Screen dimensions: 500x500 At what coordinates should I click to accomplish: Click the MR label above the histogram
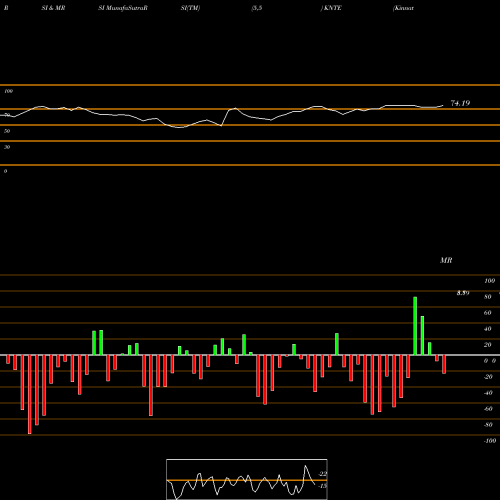446,260
